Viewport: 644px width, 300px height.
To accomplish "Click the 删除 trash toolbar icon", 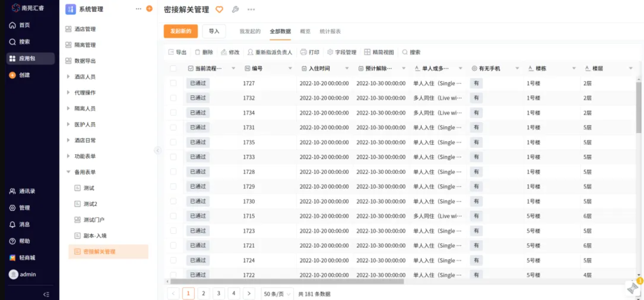I will 198,52.
